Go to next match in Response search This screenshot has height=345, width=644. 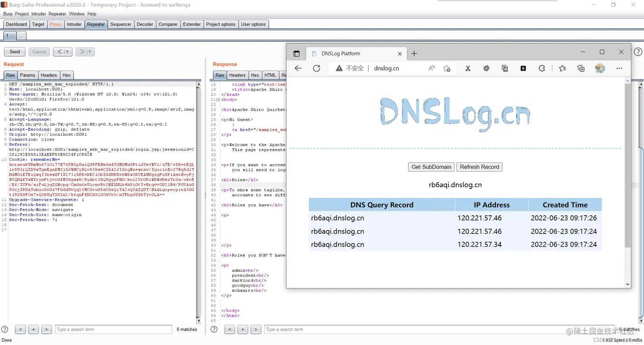tap(256, 329)
